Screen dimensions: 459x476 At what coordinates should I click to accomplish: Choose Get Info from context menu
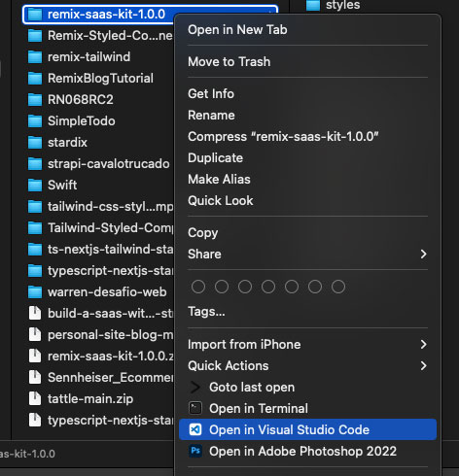tap(307, 94)
